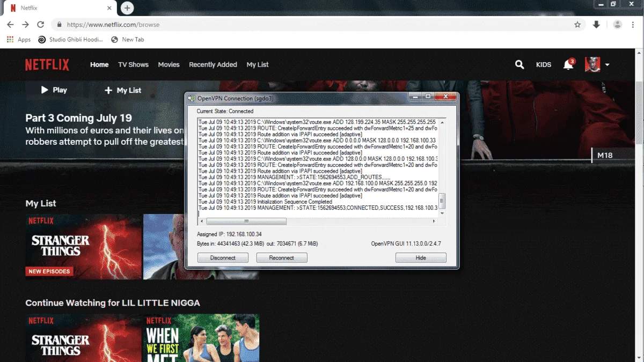This screenshot has width=644, height=362.
Task: Click the OpenVPN title bar icon
Action: pyautogui.click(x=192, y=98)
